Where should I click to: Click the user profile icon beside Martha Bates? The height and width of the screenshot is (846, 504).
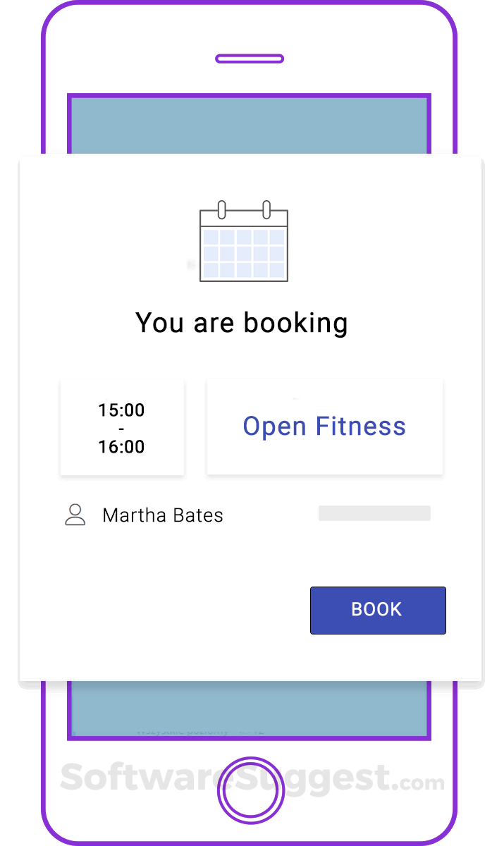[75, 515]
